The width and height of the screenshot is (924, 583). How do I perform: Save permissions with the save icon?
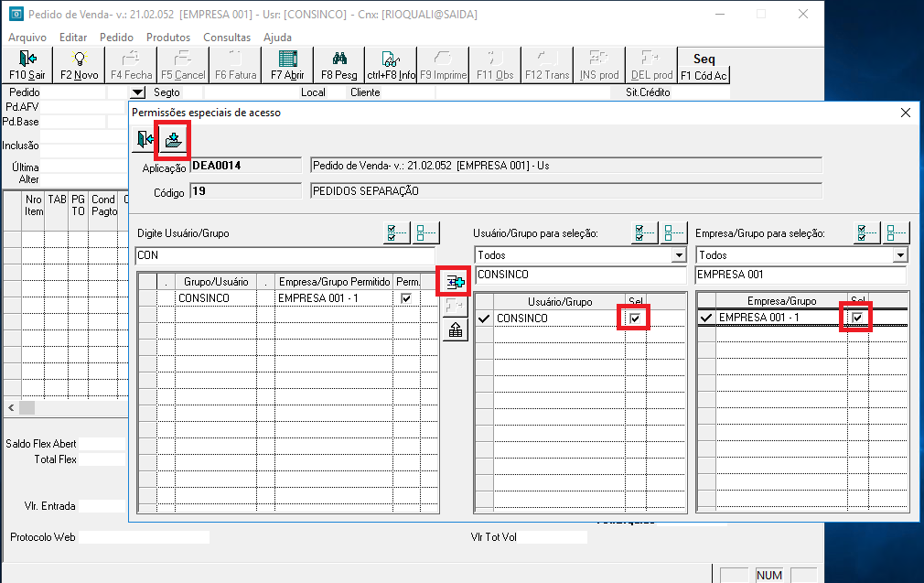tap(173, 140)
